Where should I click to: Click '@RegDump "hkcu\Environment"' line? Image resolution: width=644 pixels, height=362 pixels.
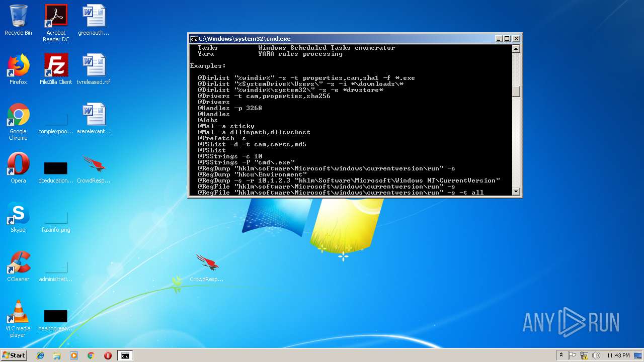252,174
